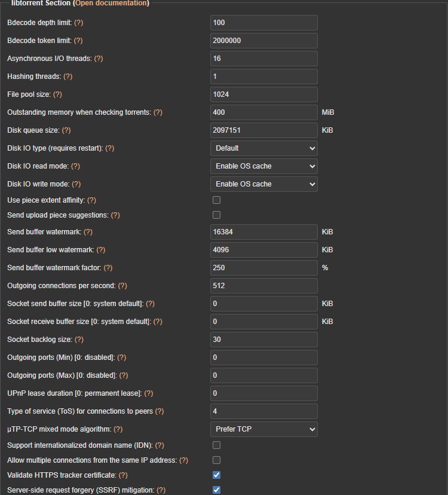Open the Disk IO type dropdown

pos(264,148)
